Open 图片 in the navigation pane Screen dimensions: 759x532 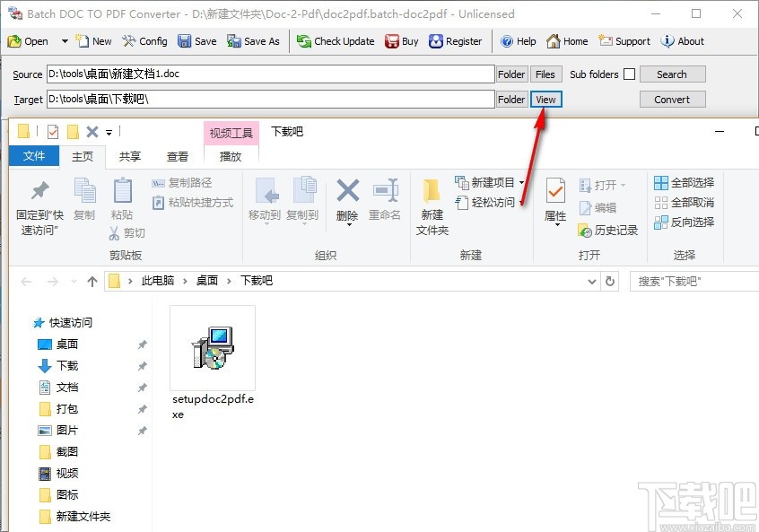[58, 431]
